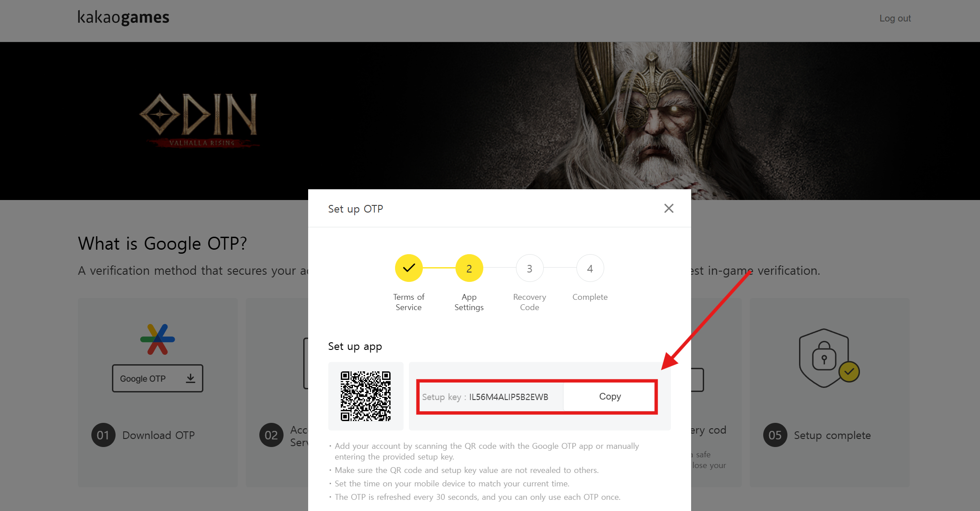The width and height of the screenshot is (980, 511).
Task: Click 'What is Google OTP?' heading
Action: pos(163,244)
